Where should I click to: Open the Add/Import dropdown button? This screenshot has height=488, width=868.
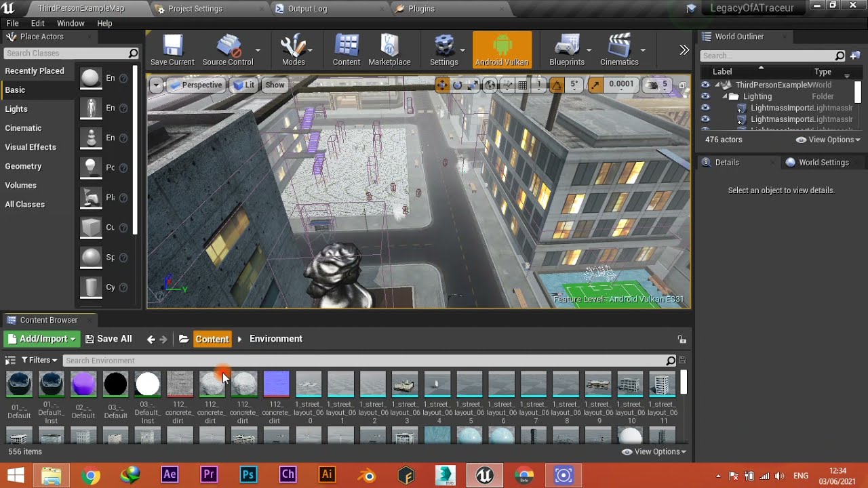coord(41,339)
